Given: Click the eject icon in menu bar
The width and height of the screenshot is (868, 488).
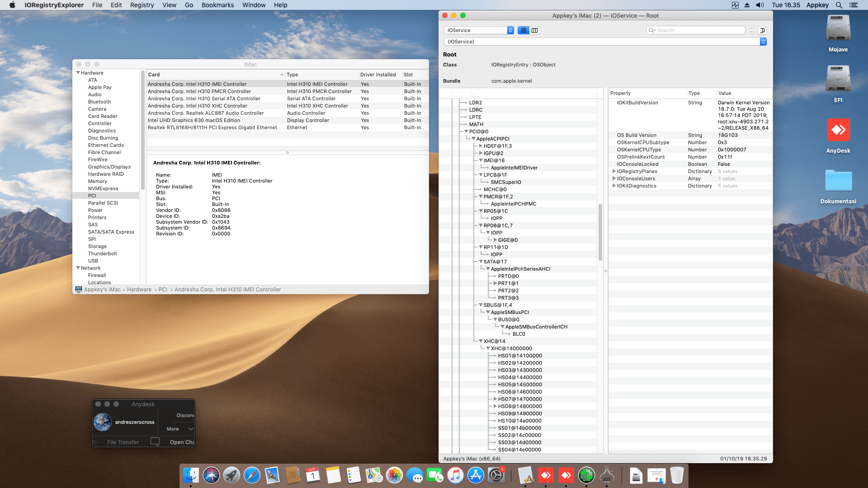Looking at the screenshot, I should click(747, 5).
